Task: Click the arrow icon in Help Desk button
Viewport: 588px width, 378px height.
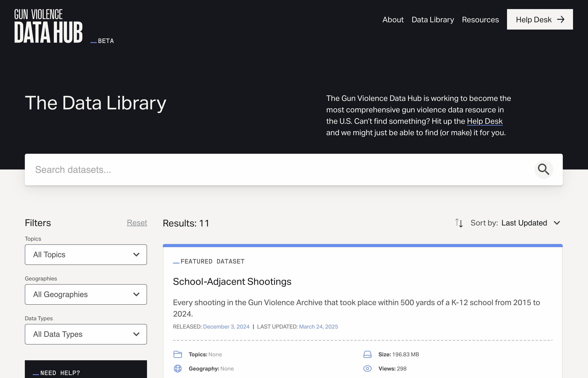Action: [x=561, y=19]
